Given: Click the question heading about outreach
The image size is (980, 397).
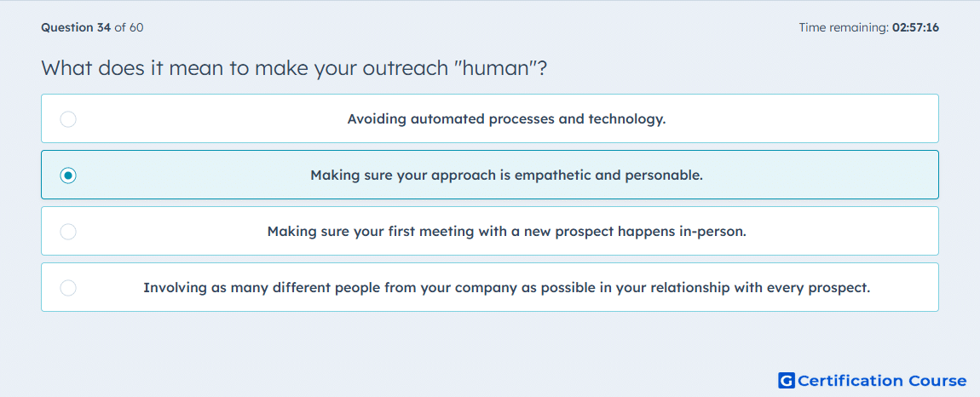Looking at the screenshot, I should click(294, 67).
